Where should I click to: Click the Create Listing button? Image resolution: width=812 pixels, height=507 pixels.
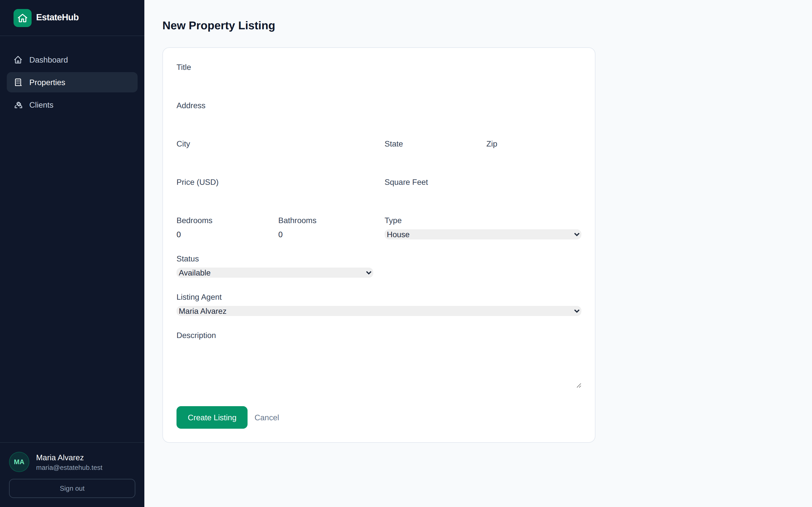coord(212,417)
